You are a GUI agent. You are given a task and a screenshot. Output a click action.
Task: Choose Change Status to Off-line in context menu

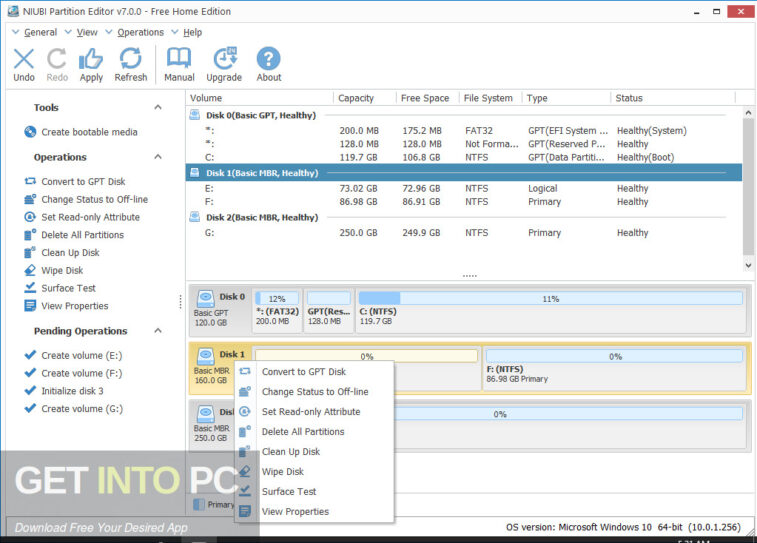[315, 391]
